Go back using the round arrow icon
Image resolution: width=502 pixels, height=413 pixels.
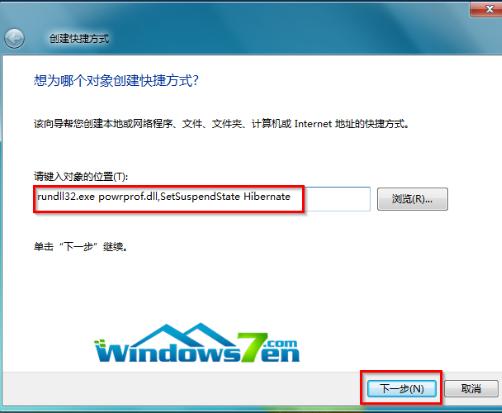pyautogui.click(x=14, y=38)
